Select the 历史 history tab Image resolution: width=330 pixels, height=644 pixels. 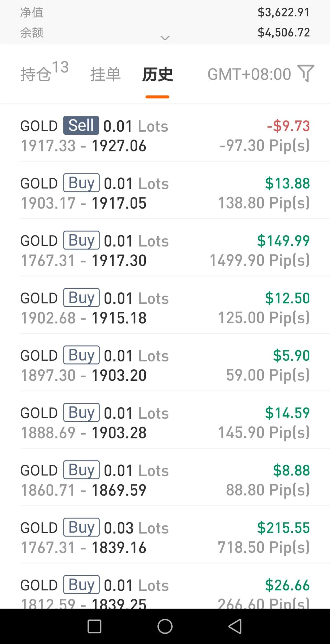(157, 75)
